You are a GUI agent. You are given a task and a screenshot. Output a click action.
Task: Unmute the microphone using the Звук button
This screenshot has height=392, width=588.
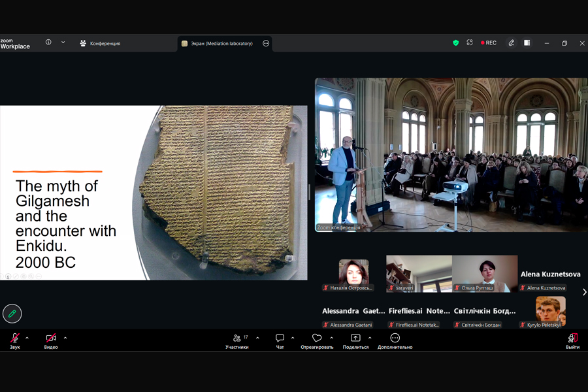point(14,340)
